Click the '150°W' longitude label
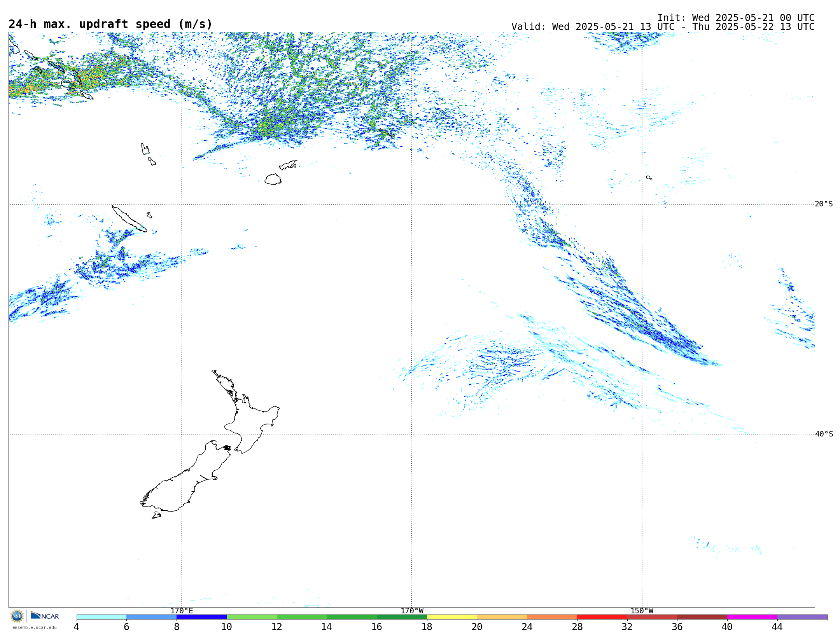Screen dimensions: 840x632 (642, 611)
